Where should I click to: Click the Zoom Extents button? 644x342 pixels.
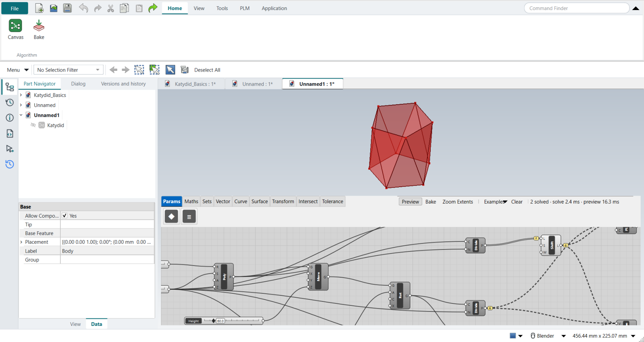[458, 202]
